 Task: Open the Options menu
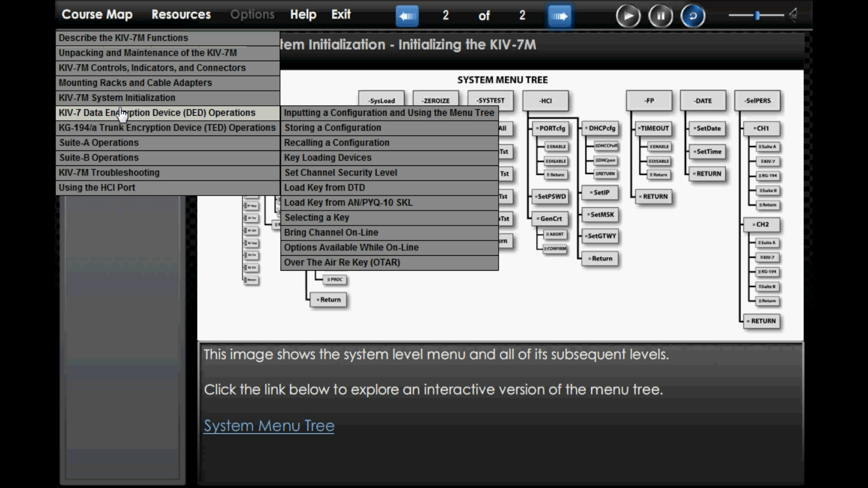click(252, 14)
